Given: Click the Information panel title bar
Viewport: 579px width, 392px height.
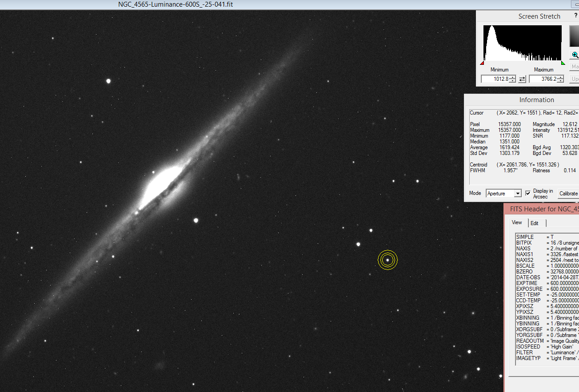Looking at the screenshot, I should 537,99.
